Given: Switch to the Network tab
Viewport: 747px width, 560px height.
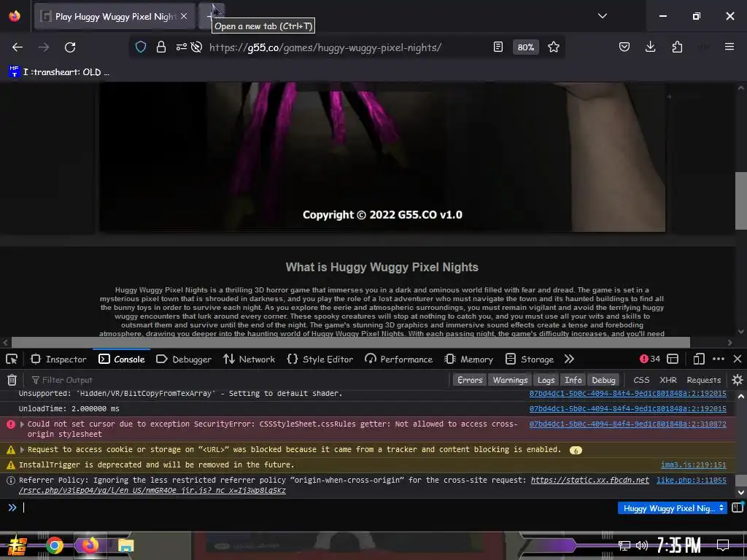Looking at the screenshot, I should pyautogui.click(x=249, y=359).
